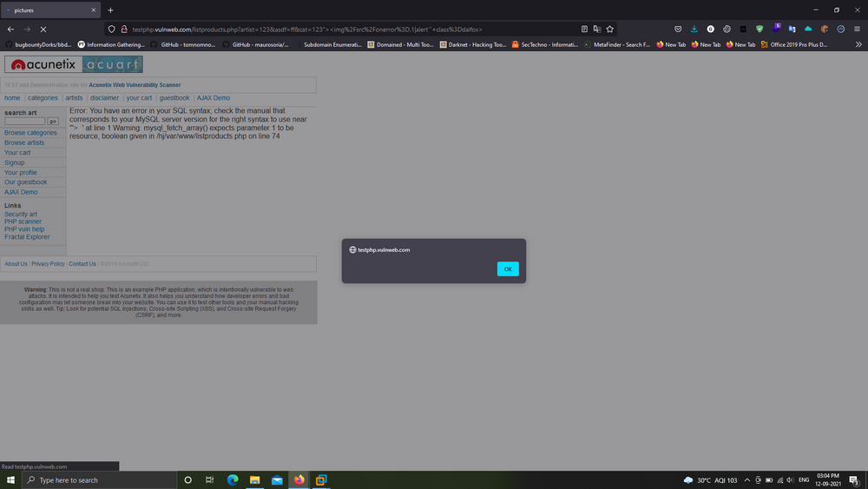Open your cart in site navigation
Image resolution: width=868 pixels, height=489 pixels.
(139, 98)
